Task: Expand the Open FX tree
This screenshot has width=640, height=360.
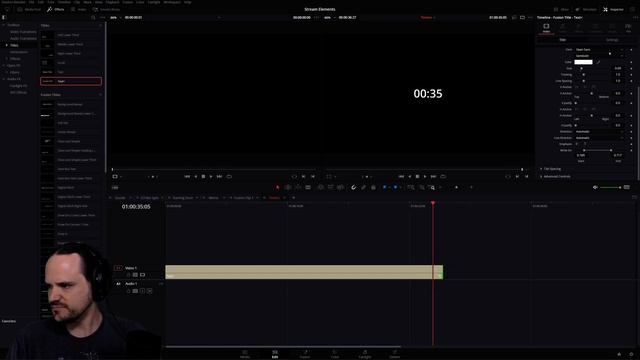Action: pos(4,65)
